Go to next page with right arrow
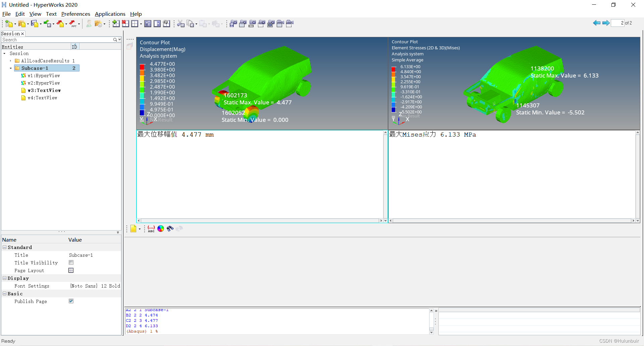Image resolution: width=644 pixels, height=346 pixels. click(606, 23)
